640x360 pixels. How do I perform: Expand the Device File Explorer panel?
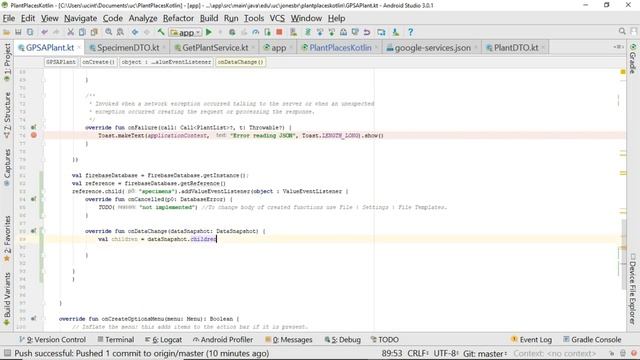pyautogui.click(x=633, y=289)
